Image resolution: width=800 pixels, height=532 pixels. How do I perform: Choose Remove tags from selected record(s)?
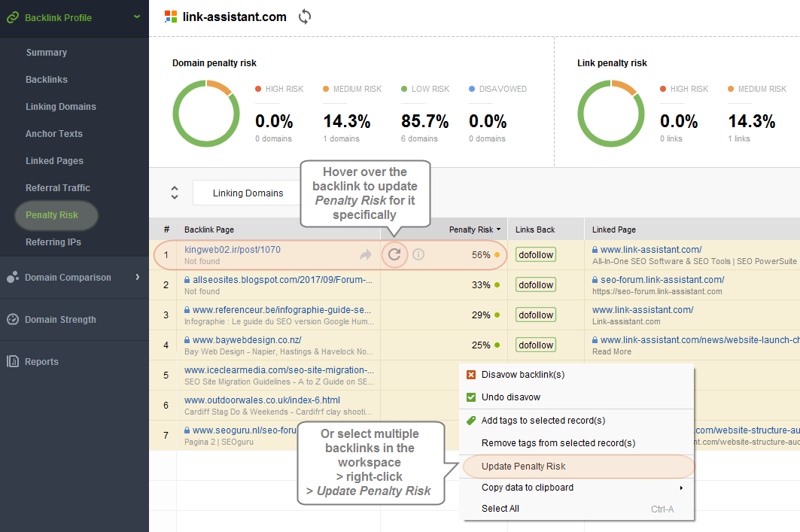(x=576, y=442)
